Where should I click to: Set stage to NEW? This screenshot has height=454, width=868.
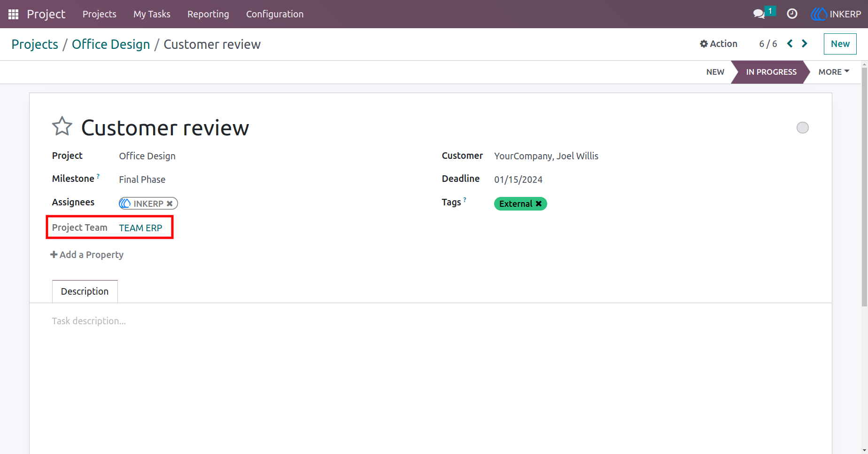[x=715, y=72]
